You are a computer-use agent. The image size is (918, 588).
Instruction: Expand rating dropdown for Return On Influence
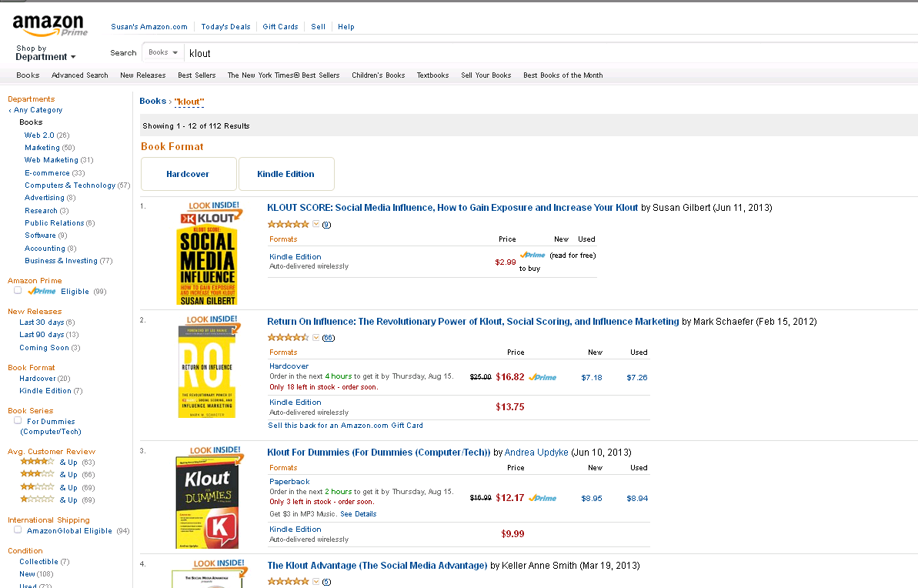tap(316, 337)
